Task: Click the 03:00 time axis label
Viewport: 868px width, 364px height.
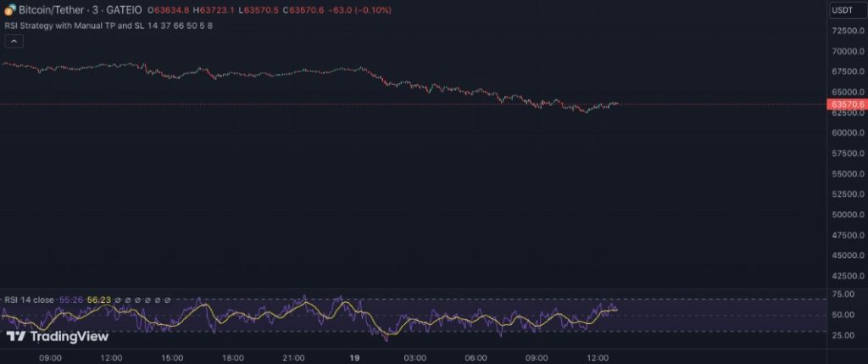Action: [415, 358]
